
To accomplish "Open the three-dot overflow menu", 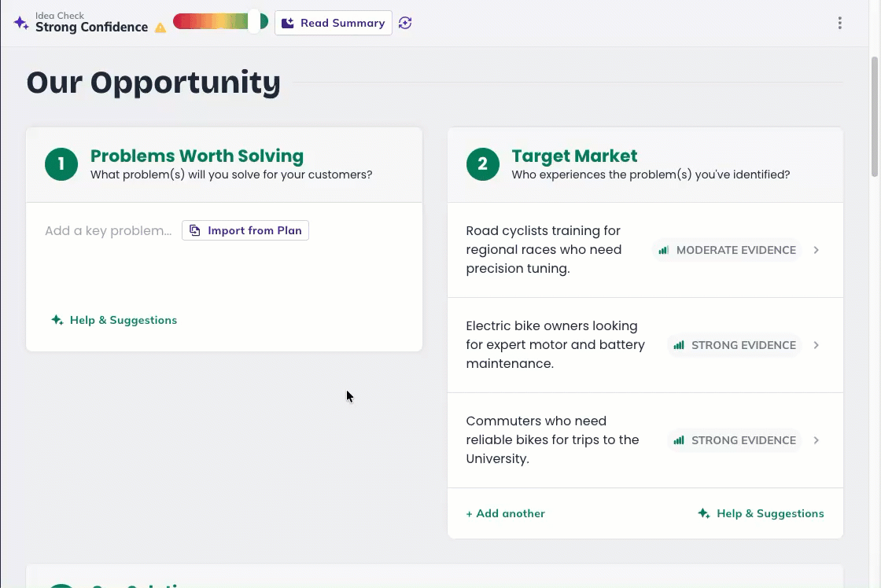I will point(840,23).
